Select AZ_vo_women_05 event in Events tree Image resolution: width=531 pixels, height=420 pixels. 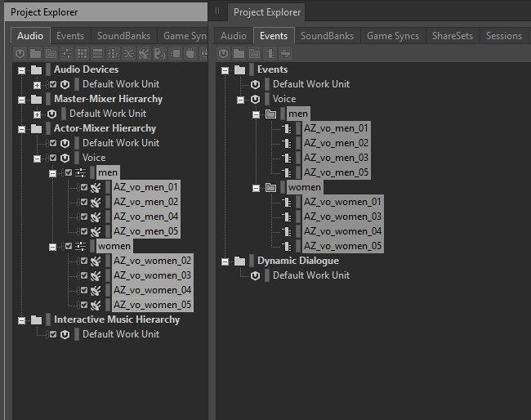(342, 246)
